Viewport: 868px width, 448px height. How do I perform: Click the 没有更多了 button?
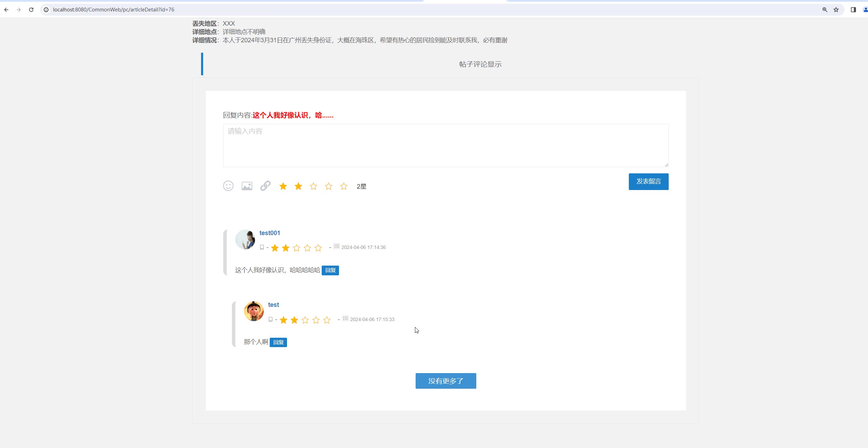(445, 381)
